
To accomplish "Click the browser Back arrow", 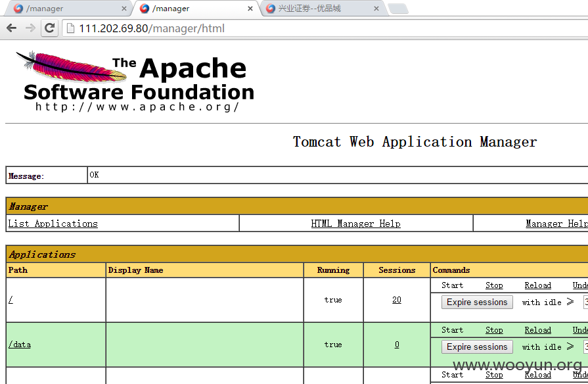I will click(x=12, y=28).
